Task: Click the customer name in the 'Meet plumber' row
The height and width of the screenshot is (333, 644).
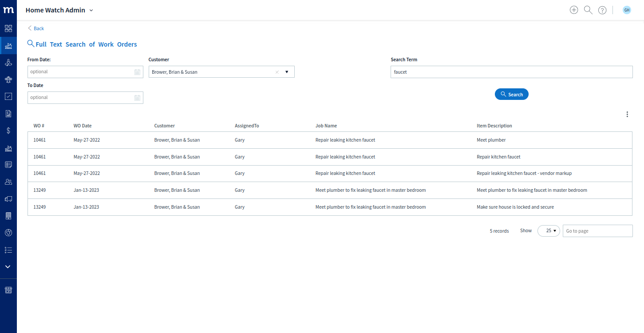Action: point(177,140)
